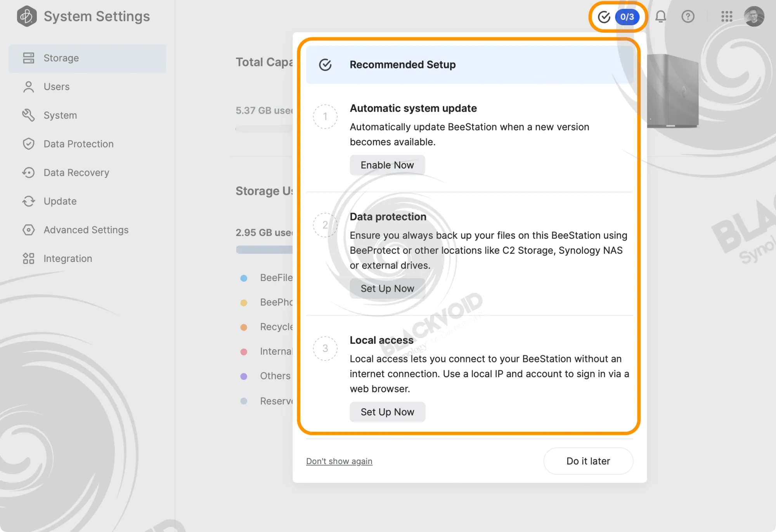Open the recommended setup 0/3 checklist icon
Screen dimensions: 776x532
[x=618, y=17]
